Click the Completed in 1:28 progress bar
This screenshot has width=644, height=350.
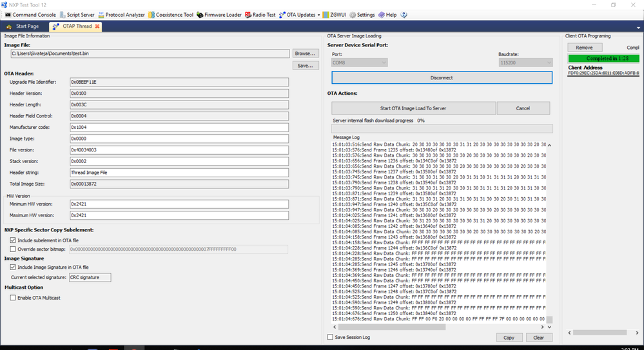[604, 58]
